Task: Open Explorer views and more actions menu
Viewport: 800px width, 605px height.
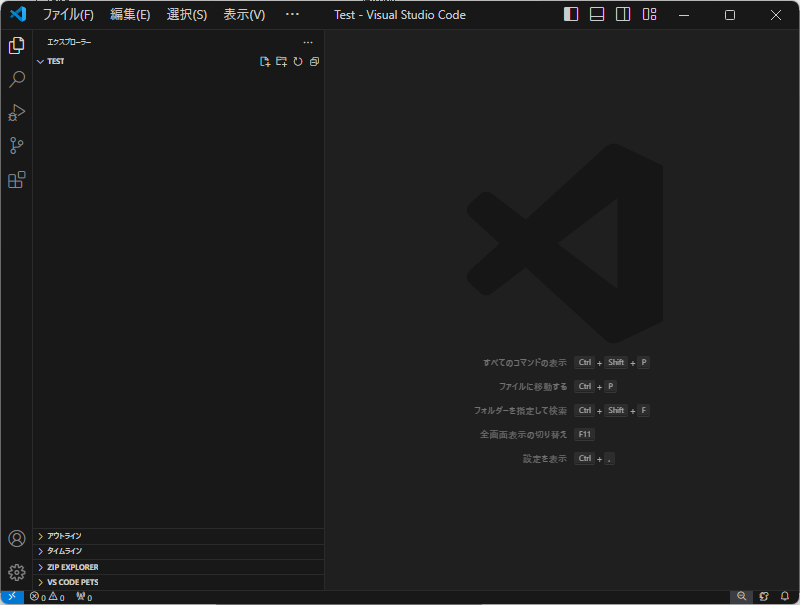Action: 308,42
